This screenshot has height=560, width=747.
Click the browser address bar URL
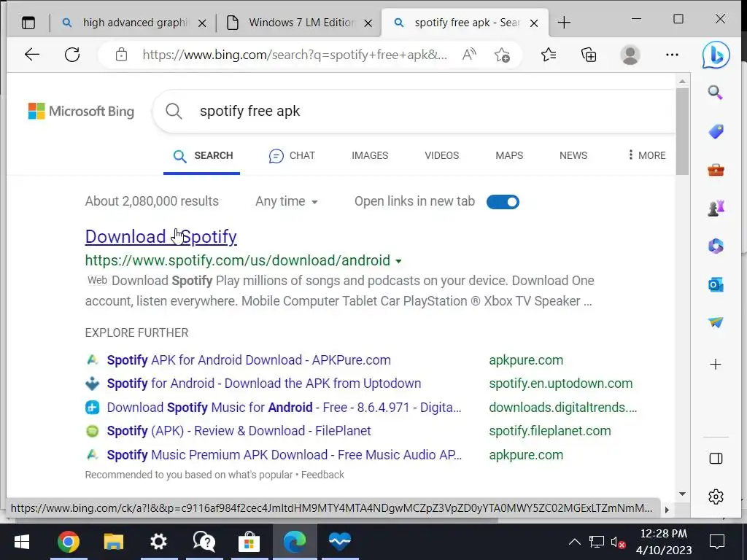(295, 55)
